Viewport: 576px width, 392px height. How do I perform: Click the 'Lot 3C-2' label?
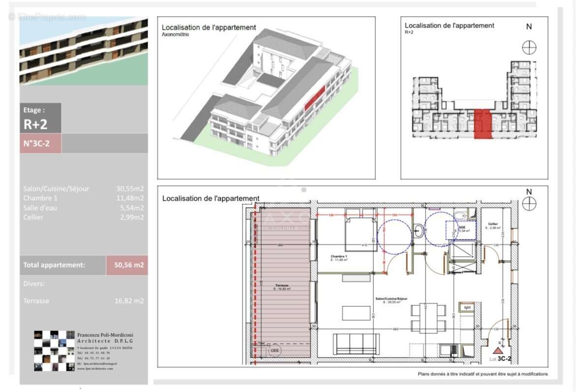500,359
